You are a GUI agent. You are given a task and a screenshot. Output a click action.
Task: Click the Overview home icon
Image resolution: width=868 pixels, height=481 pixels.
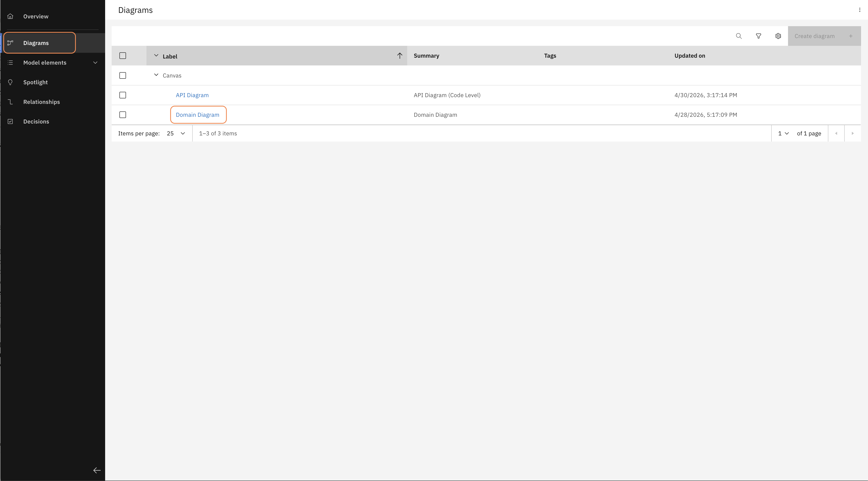click(10, 16)
